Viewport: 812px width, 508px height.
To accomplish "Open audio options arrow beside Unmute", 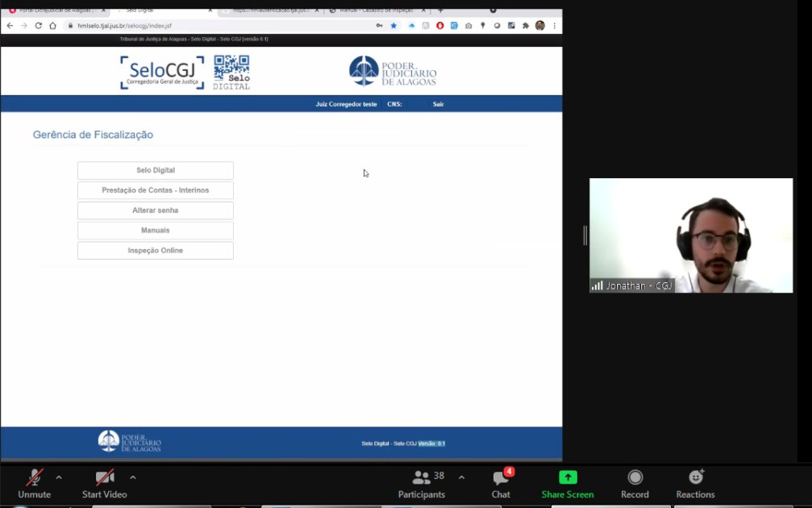I will pyautogui.click(x=59, y=478).
